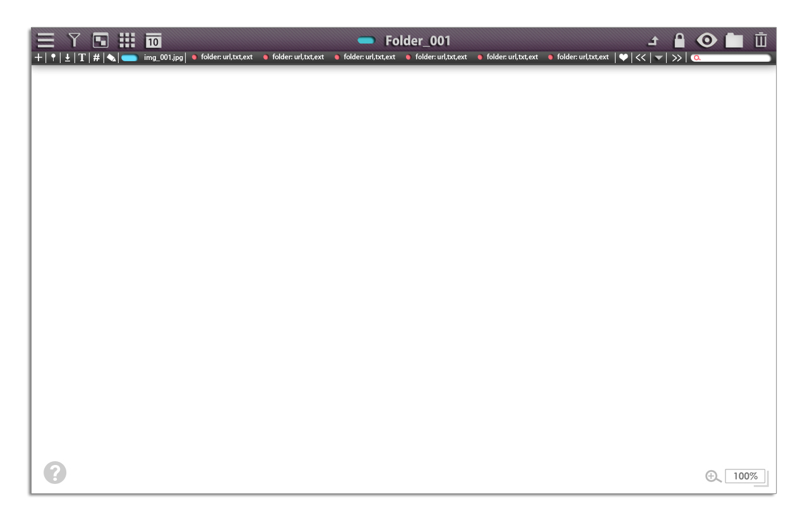The width and height of the screenshot is (812, 518).
Task: Switch to the overlapping windows layout view
Action: pos(100,40)
